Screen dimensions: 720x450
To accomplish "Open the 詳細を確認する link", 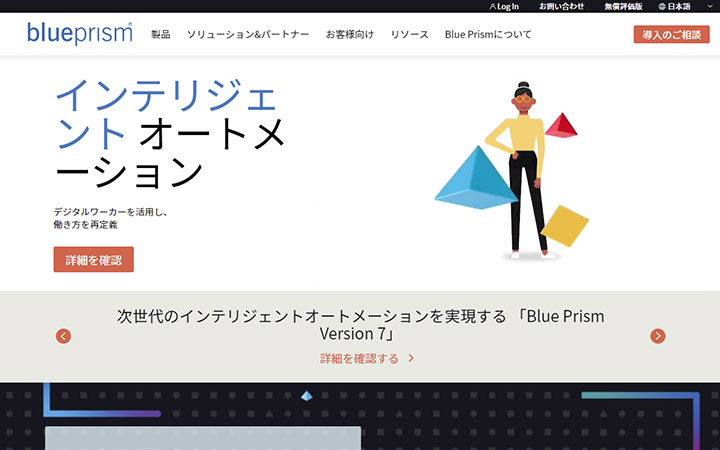I will click(x=360, y=359).
